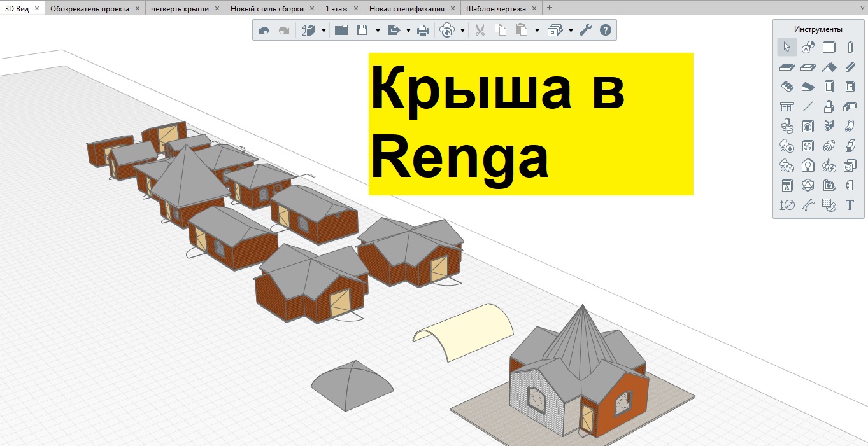The height and width of the screenshot is (446, 868).
Task: Expand the cloud sync dropdown arrow
Action: coord(463,31)
